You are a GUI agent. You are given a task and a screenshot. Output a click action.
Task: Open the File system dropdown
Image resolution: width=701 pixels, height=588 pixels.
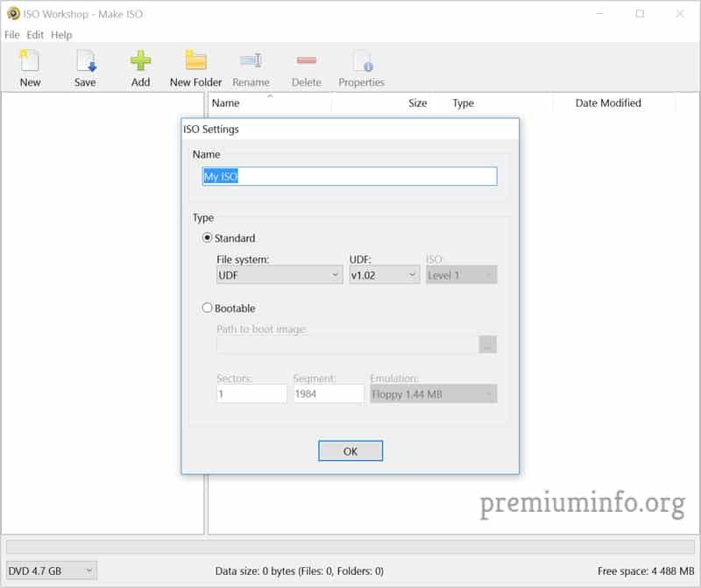pyautogui.click(x=280, y=275)
